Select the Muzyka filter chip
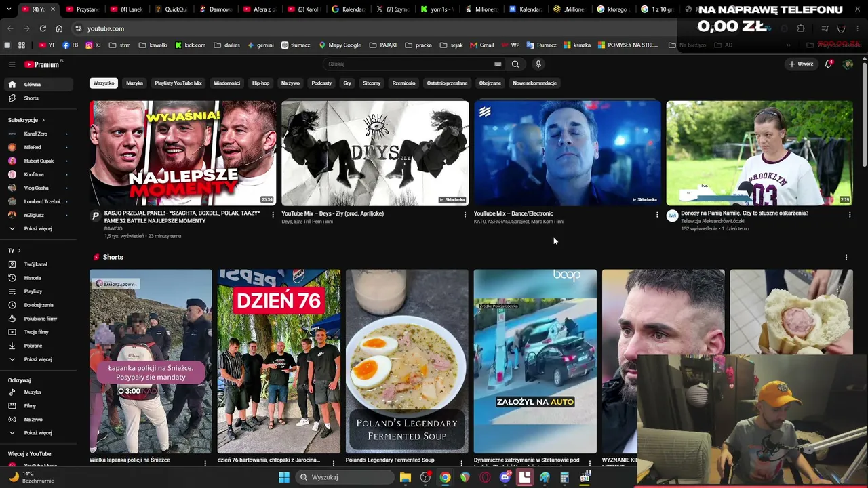Viewport: 868px width, 488px height. [134, 83]
